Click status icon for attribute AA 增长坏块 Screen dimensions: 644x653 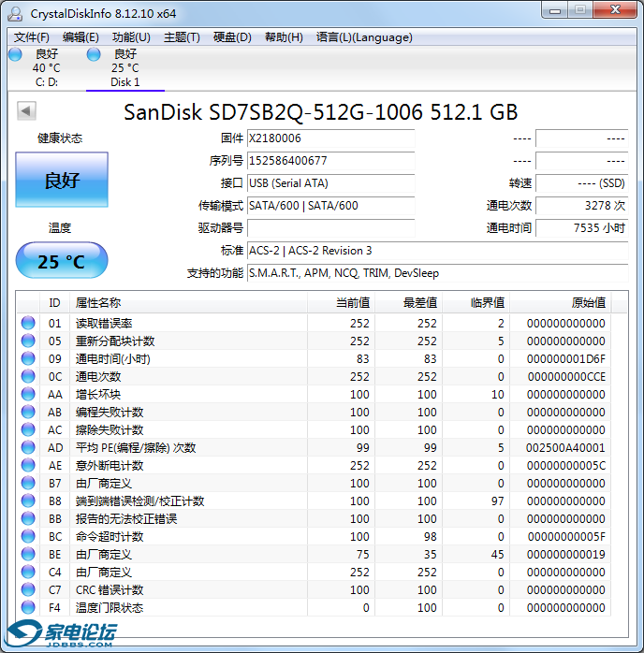pyautogui.click(x=28, y=394)
